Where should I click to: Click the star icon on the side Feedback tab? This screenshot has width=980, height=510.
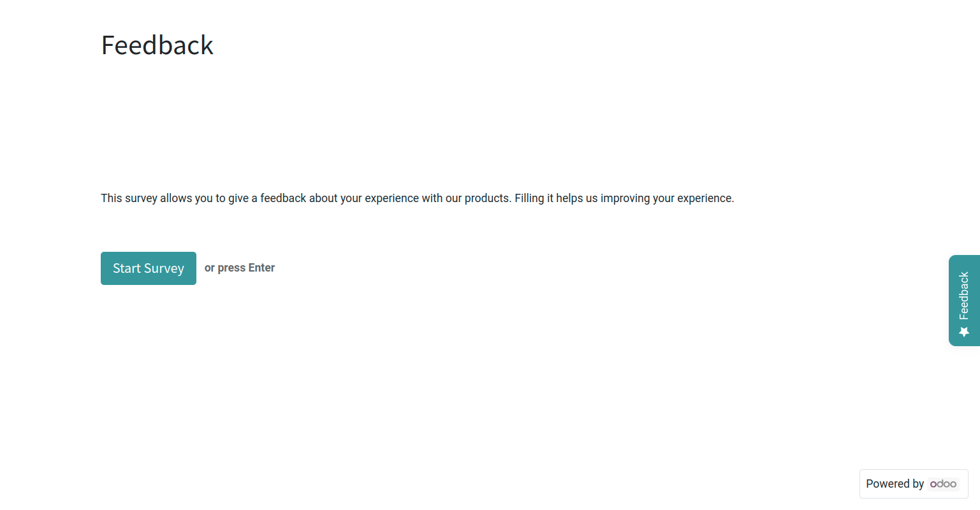coord(964,332)
